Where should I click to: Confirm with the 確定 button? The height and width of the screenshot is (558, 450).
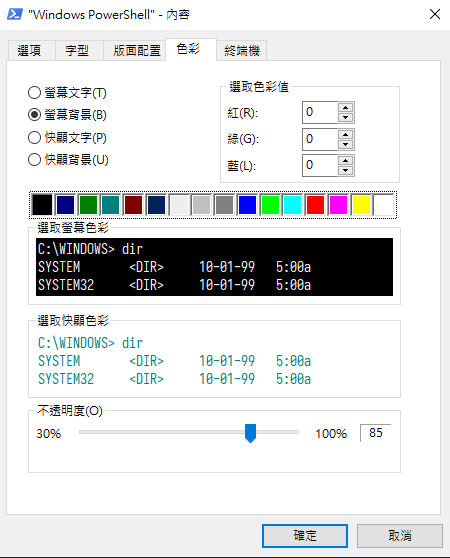[x=305, y=536]
